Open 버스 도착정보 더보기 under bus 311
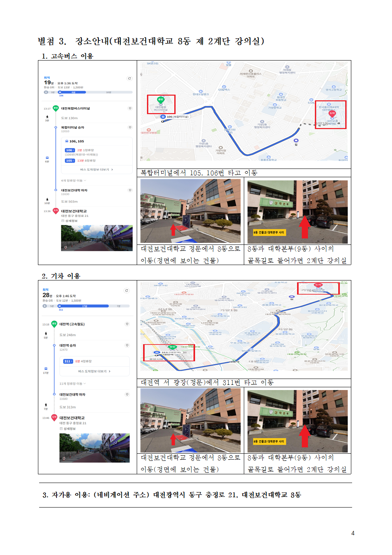392x555 pixels. click(x=94, y=371)
